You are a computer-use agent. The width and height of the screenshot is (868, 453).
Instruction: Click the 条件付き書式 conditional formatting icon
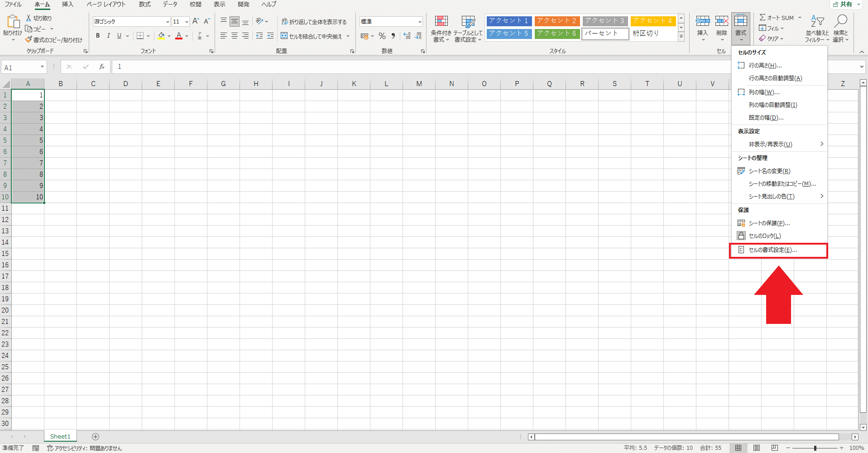(441, 21)
